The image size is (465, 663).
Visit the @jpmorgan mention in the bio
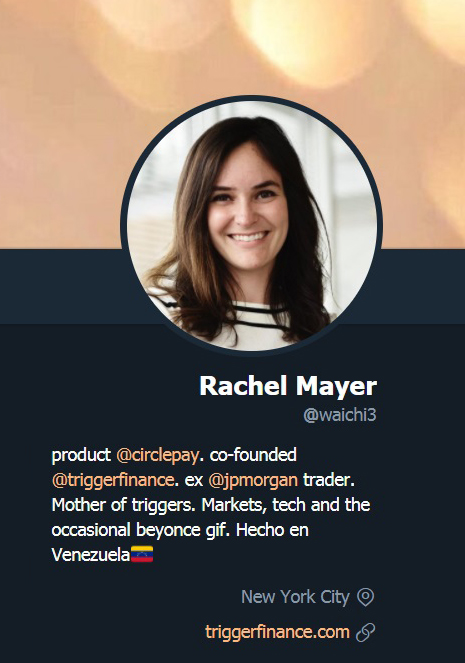pos(253,480)
